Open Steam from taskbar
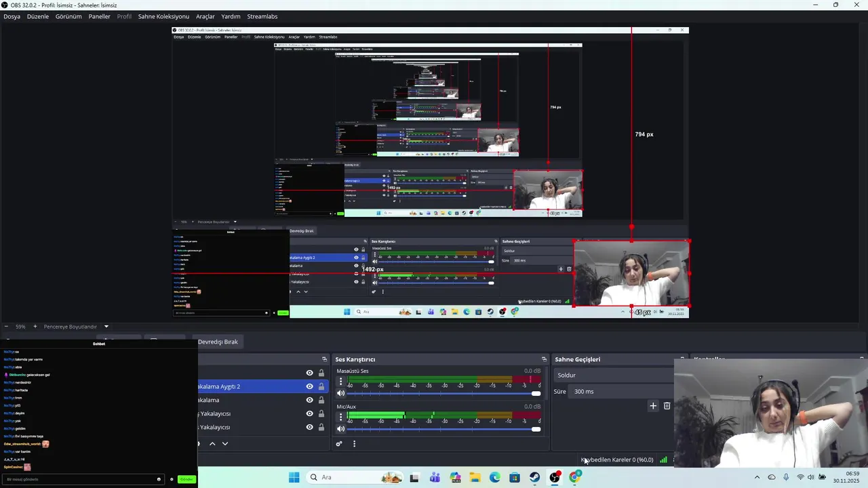The height and width of the screenshot is (488, 868). point(535,477)
